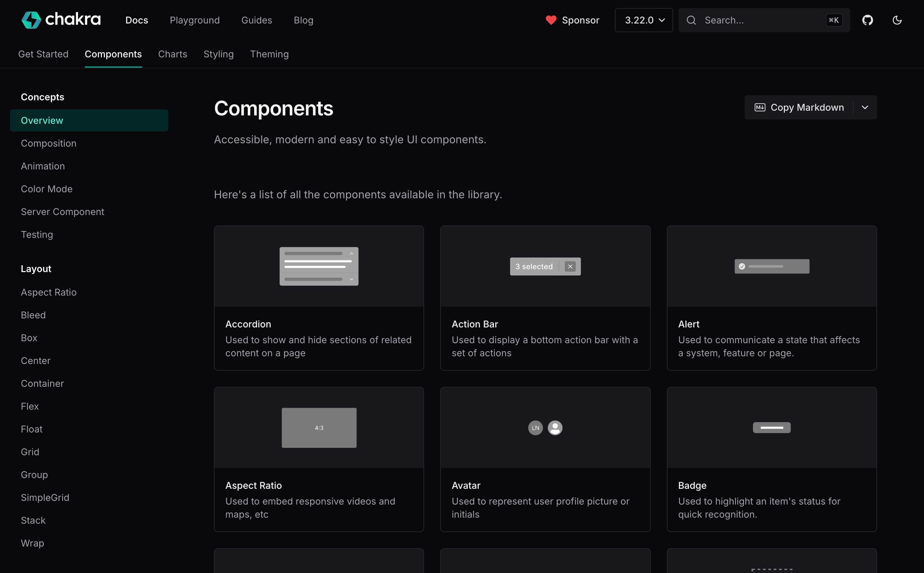The width and height of the screenshot is (924, 573).
Task: Click the 'Action Bar' card title
Action: [474, 324]
